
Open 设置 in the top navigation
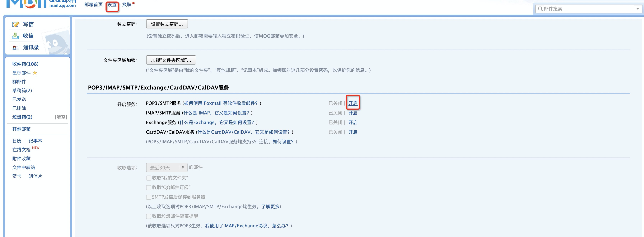(112, 4)
